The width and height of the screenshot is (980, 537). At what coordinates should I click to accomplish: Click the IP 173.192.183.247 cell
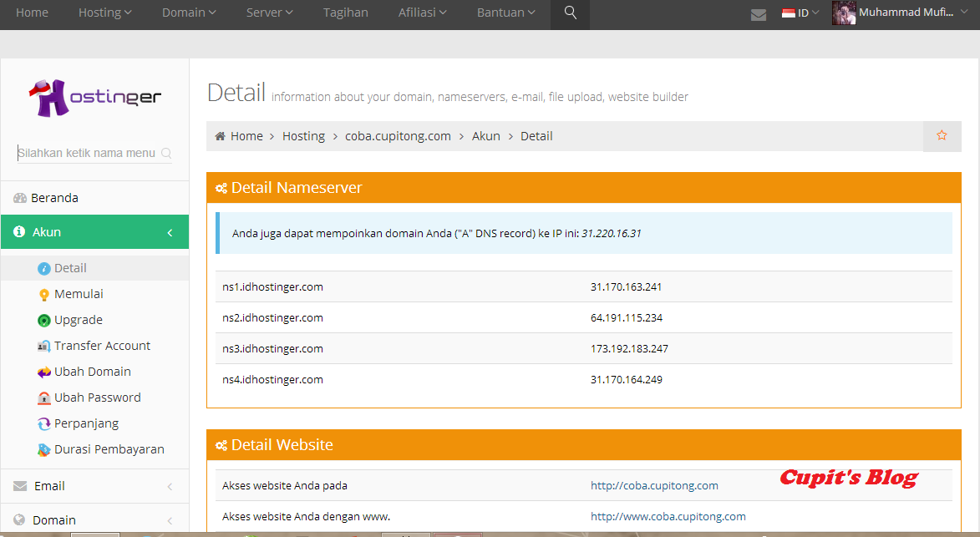tap(629, 349)
